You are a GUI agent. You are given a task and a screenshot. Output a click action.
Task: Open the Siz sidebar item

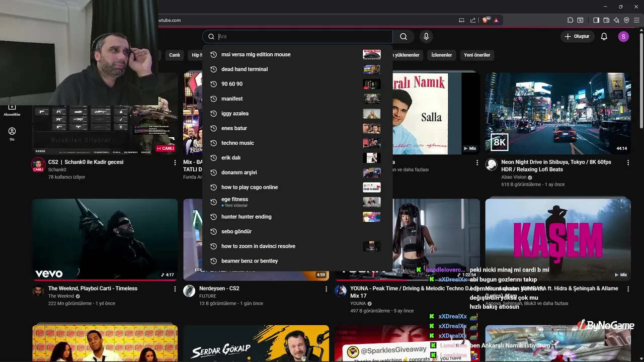point(12,134)
